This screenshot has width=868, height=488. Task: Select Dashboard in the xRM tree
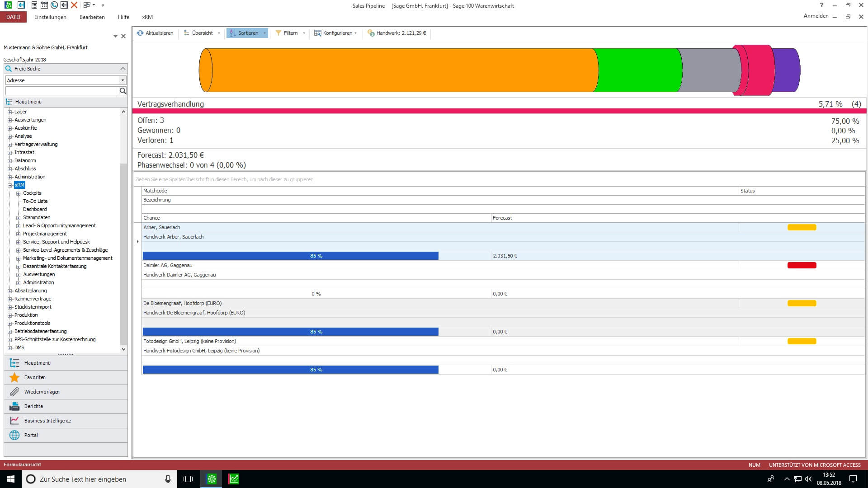[35, 209]
